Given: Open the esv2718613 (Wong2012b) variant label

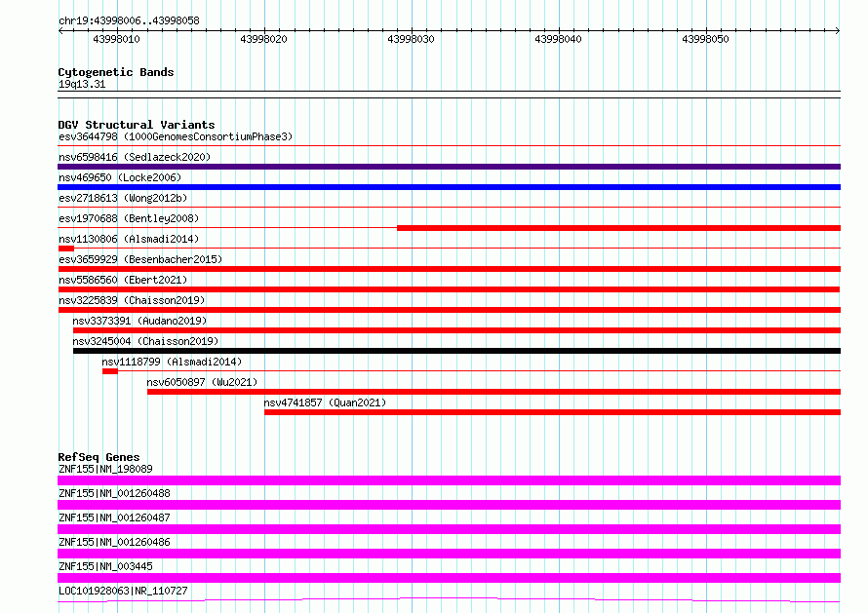Looking at the screenshot, I should (123, 198).
